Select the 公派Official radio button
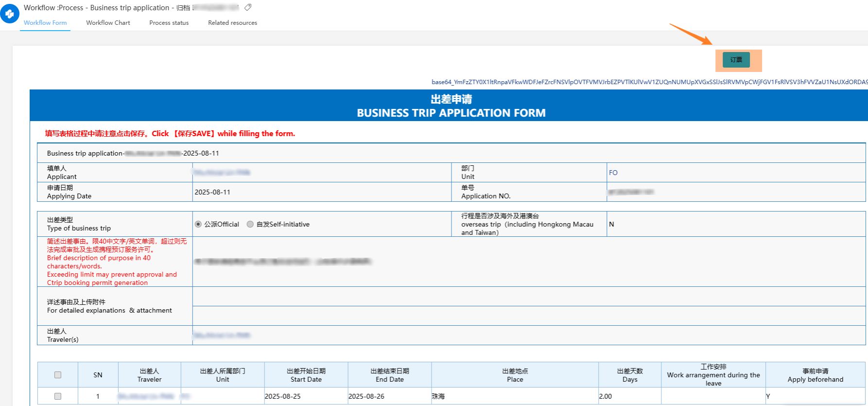 (198, 224)
